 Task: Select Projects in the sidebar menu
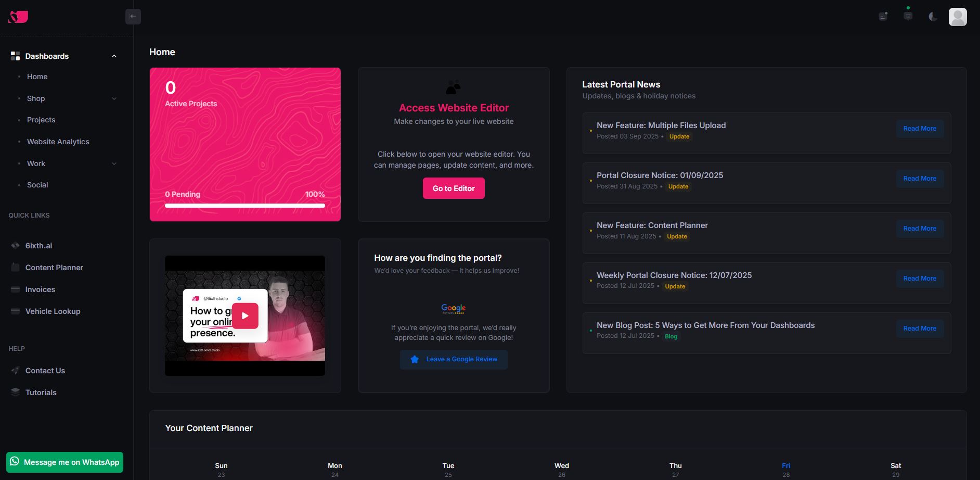tap(41, 120)
